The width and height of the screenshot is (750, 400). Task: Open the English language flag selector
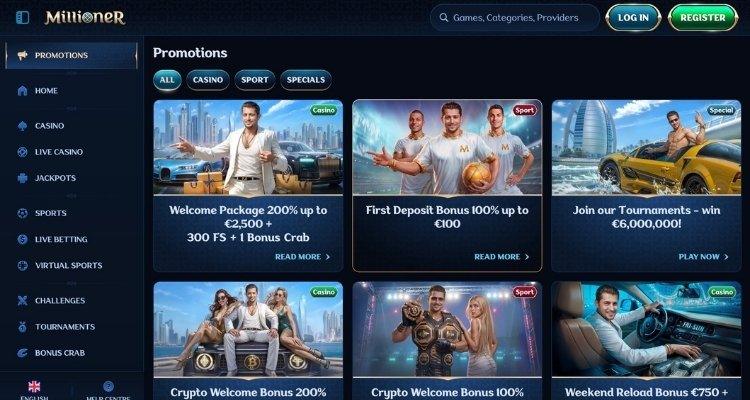pyautogui.click(x=34, y=387)
